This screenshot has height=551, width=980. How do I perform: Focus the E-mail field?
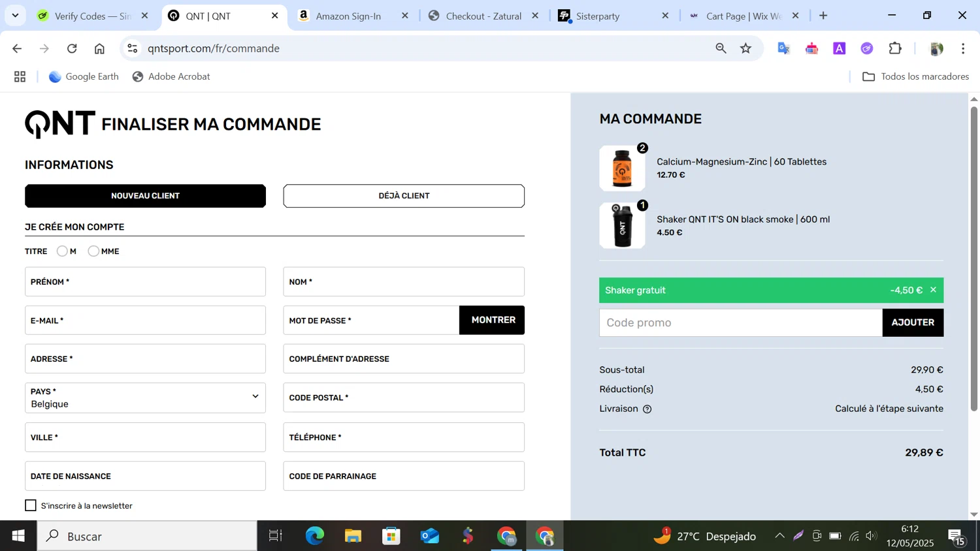[x=145, y=321]
